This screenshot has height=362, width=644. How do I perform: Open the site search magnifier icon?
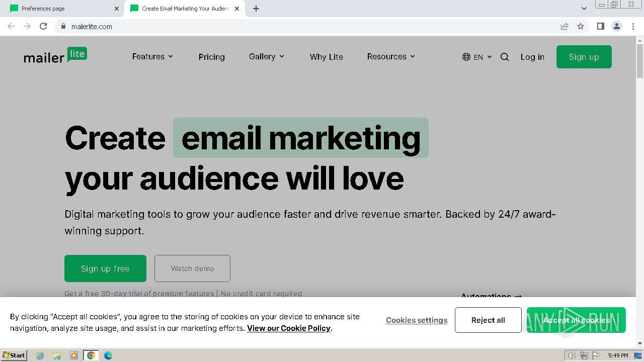(505, 57)
